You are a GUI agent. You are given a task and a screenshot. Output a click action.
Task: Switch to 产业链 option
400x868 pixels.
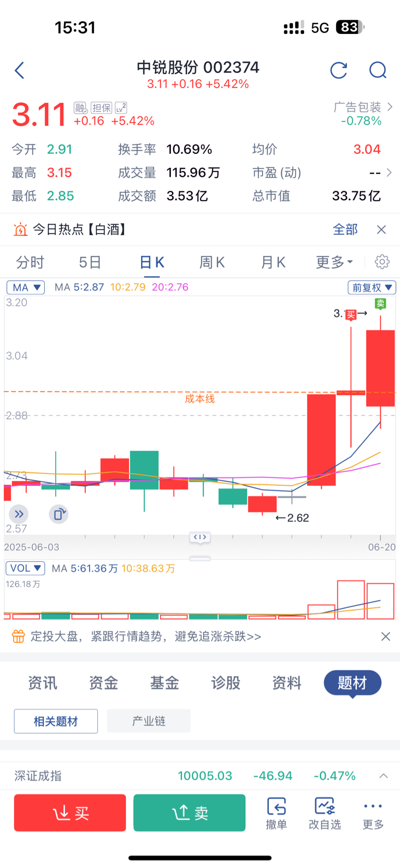click(148, 721)
